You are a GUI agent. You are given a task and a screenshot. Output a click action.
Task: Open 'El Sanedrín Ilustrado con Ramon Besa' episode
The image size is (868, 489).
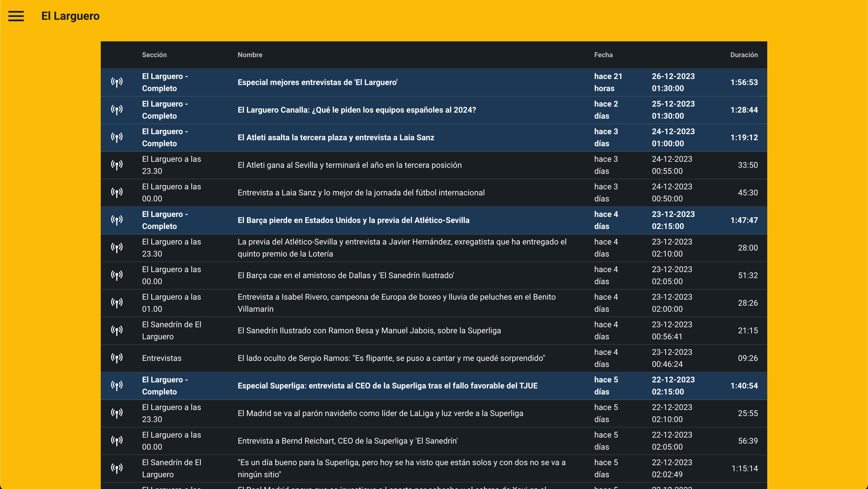(369, 330)
